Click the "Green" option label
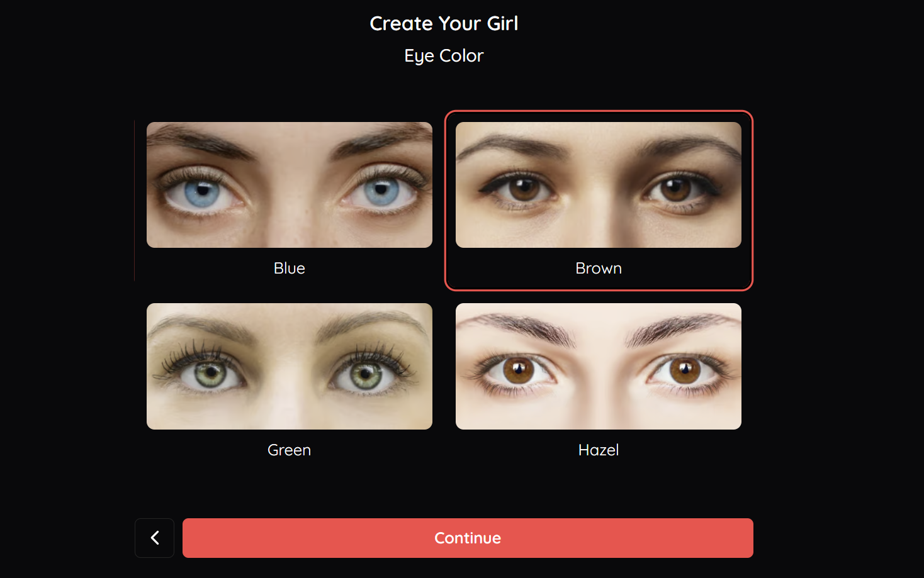 click(x=290, y=450)
